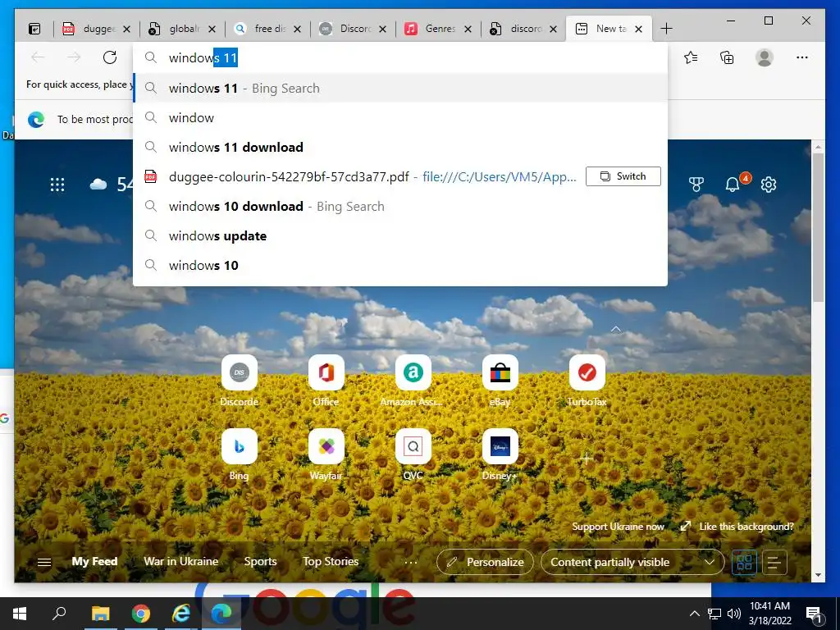Image resolution: width=840 pixels, height=630 pixels.
Task: Open the Collections icon
Action: [x=727, y=57]
